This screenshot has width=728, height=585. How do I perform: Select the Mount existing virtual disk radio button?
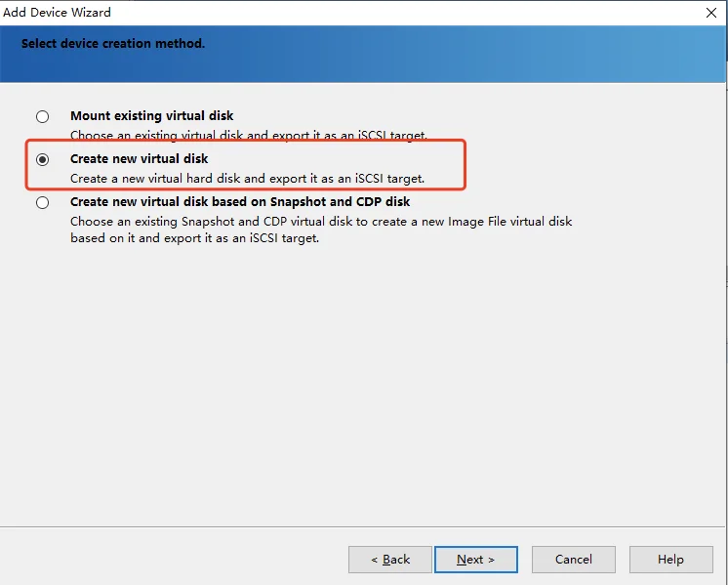tap(42, 116)
